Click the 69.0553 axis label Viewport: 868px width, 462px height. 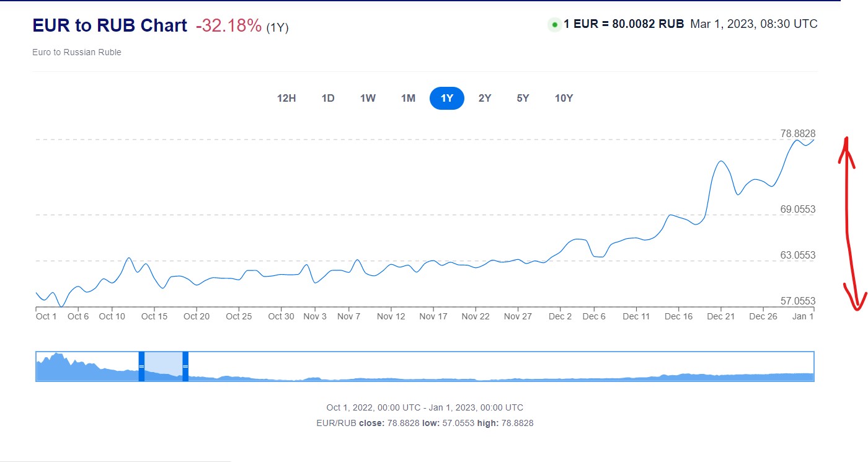tap(798, 209)
